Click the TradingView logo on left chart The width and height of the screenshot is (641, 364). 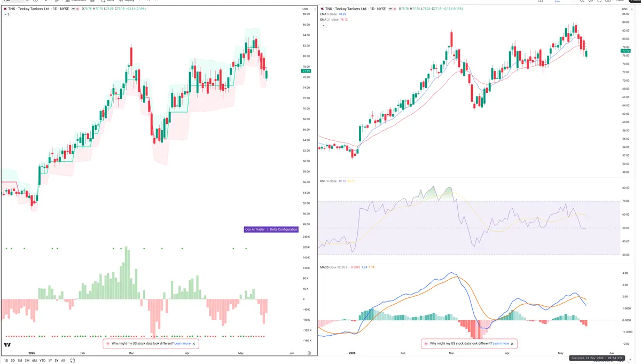(x=7, y=345)
